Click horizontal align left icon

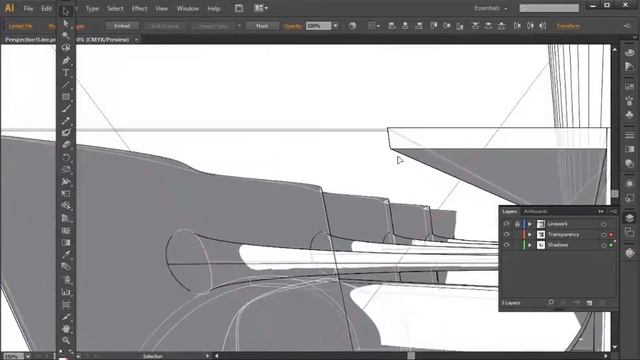[x=392, y=26]
